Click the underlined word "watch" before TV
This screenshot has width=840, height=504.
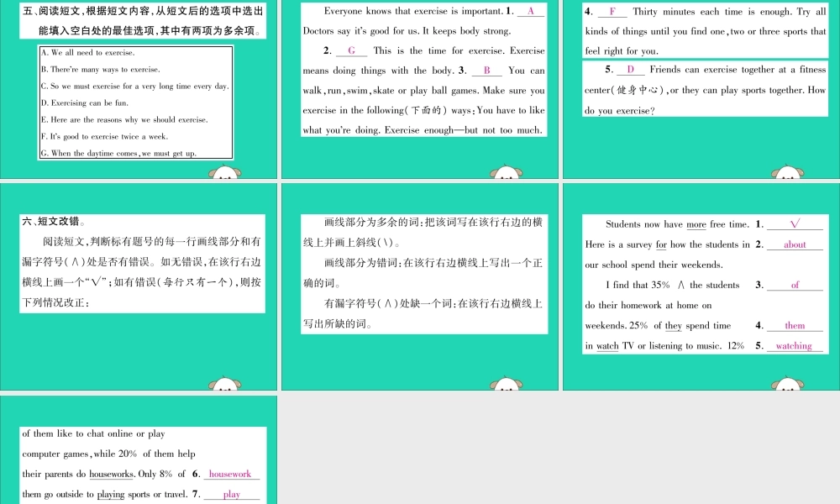click(x=607, y=346)
